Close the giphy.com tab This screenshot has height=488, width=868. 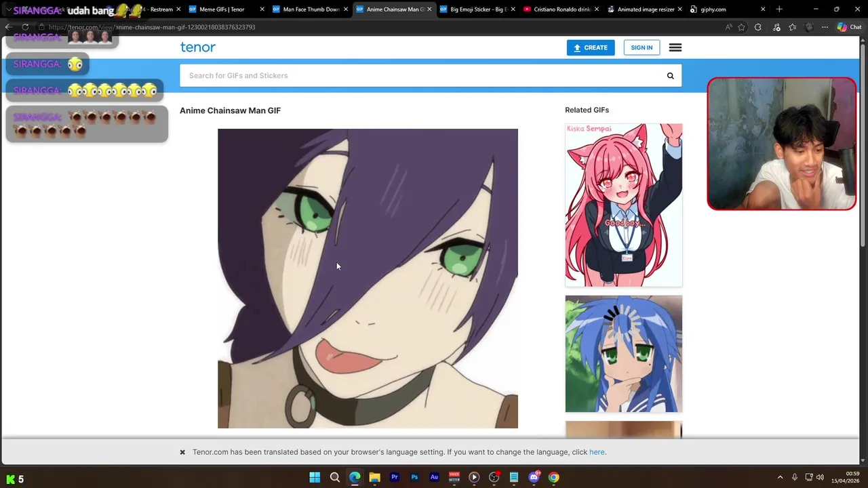point(763,9)
